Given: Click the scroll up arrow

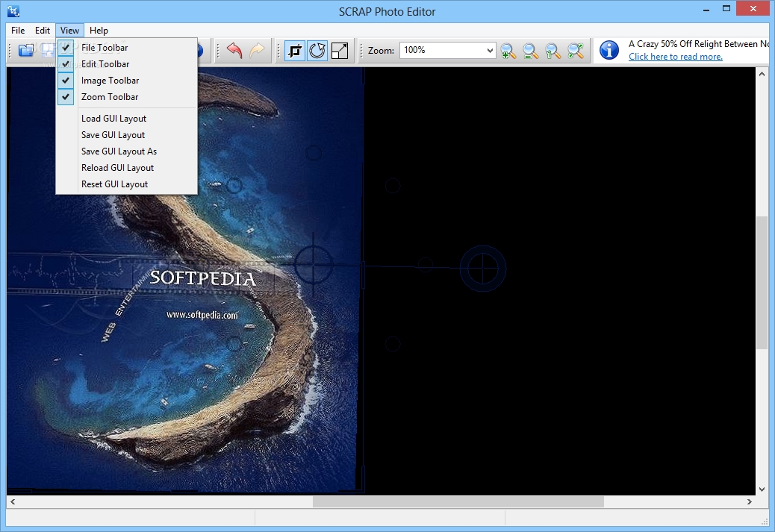Looking at the screenshot, I should pos(762,74).
